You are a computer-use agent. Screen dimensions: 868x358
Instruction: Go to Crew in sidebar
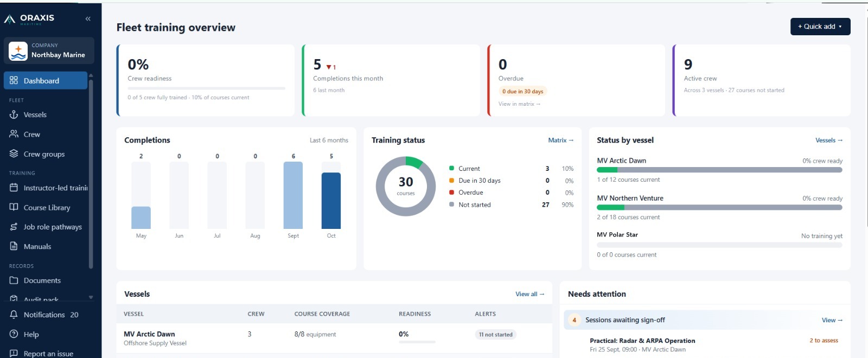[x=46, y=134]
